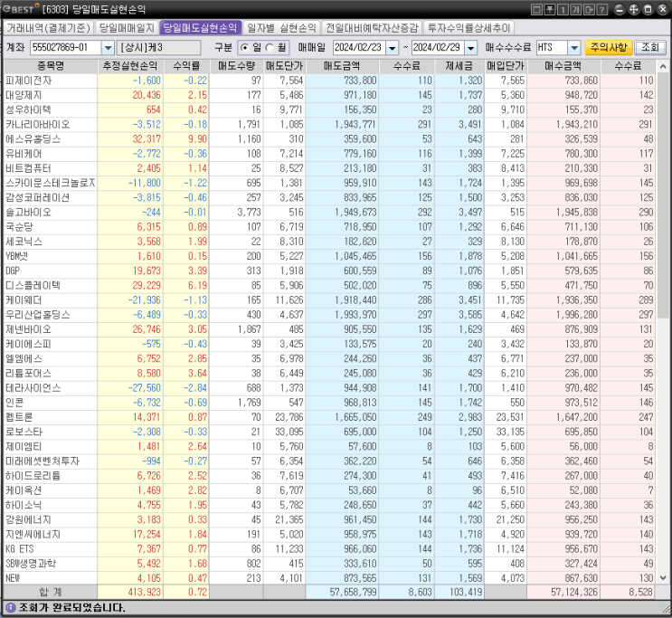Screen dimensions: 672x618
Task: Click the total profit value 413,923
Action: (145, 593)
